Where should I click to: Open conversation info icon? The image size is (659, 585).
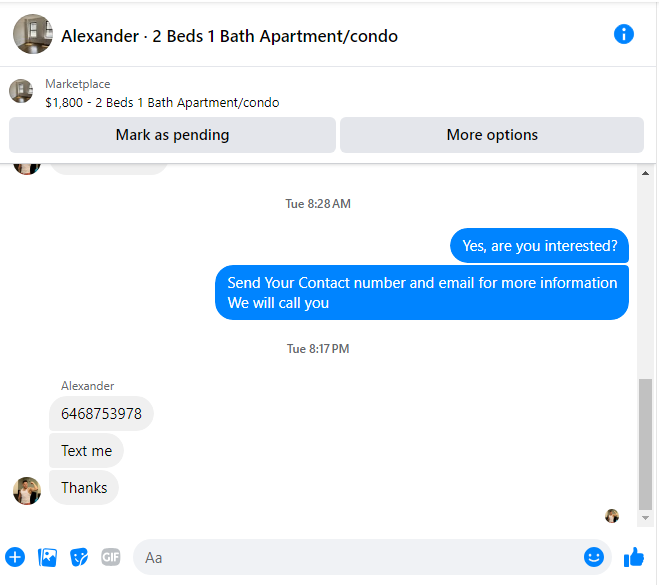623,34
